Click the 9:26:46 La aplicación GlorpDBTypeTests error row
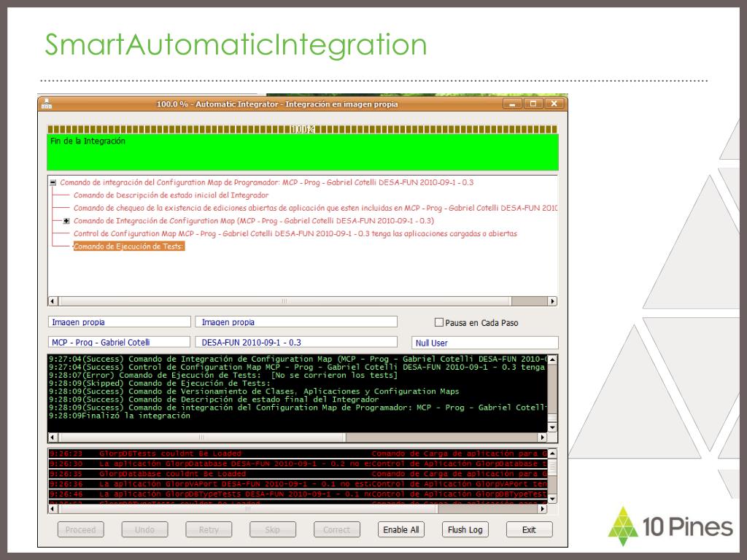 (298, 494)
